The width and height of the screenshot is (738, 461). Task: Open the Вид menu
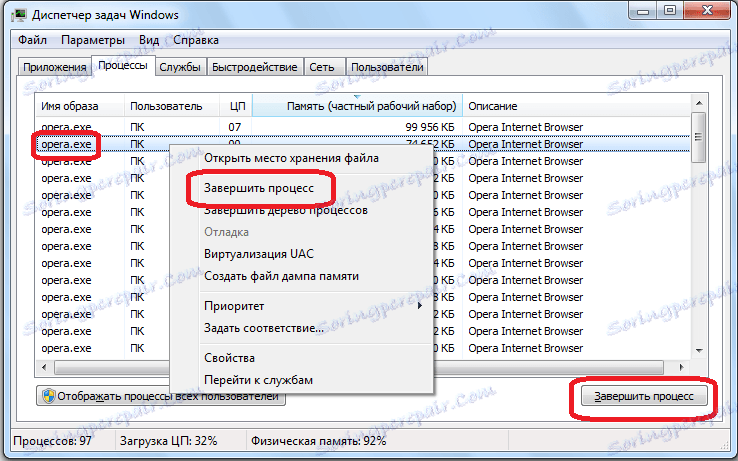point(149,40)
